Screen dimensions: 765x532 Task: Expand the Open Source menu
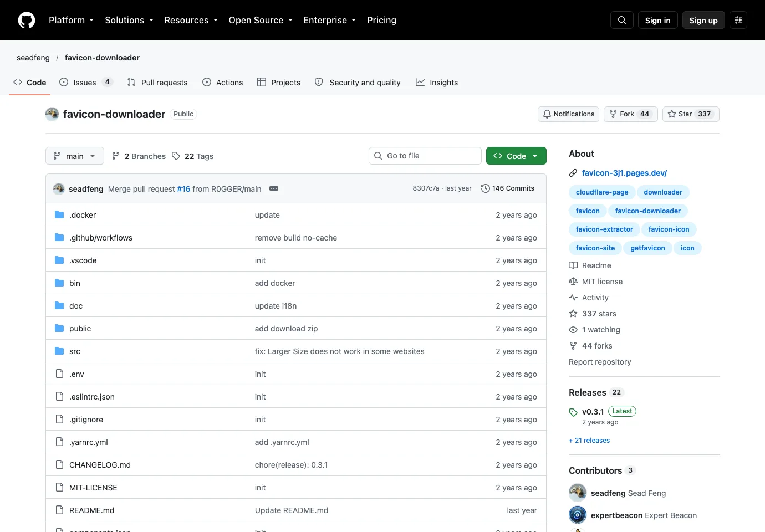[x=261, y=21]
